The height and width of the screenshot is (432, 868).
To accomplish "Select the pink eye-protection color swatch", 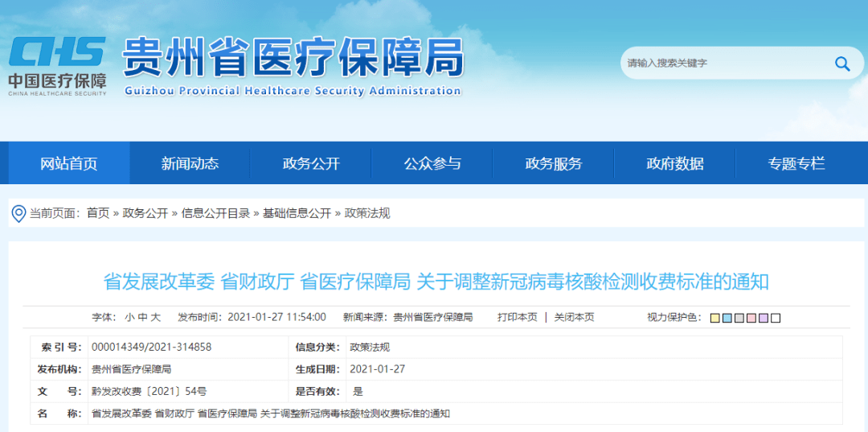I will click(751, 318).
